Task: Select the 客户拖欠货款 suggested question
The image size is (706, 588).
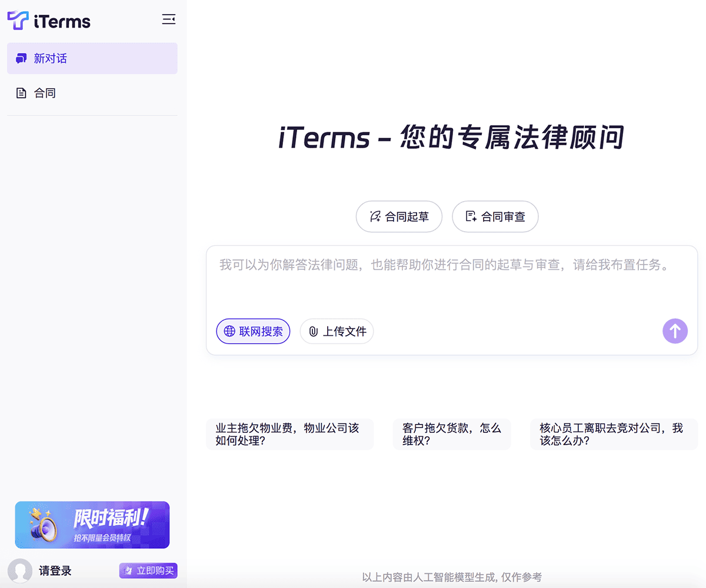Action: coord(451,434)
